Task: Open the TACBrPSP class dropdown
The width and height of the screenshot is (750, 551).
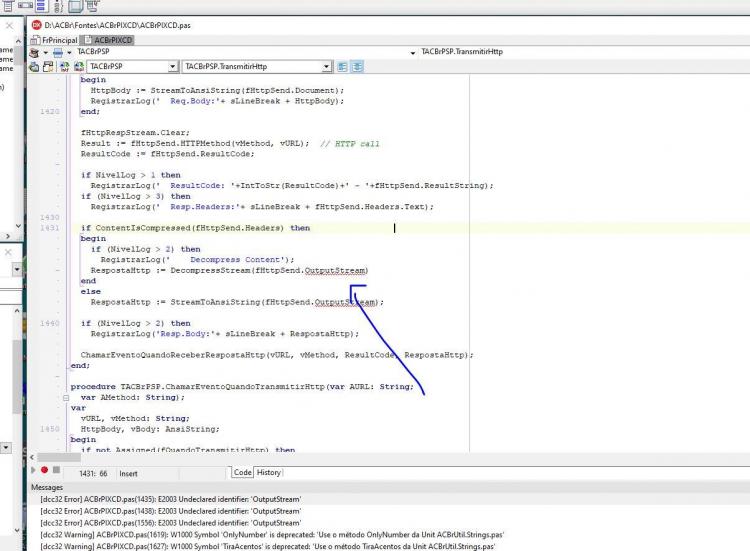Action: pos(173,66)
